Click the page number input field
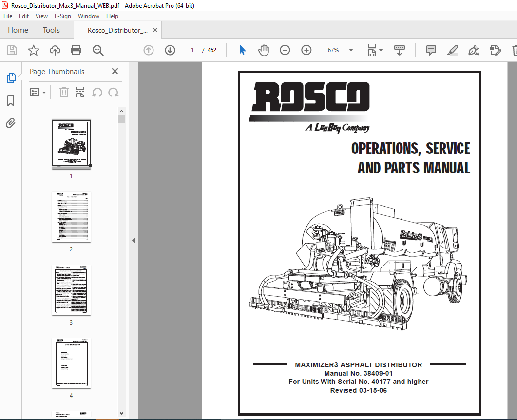This screenshot has height=420, width=517. click(x=192, y=50)
